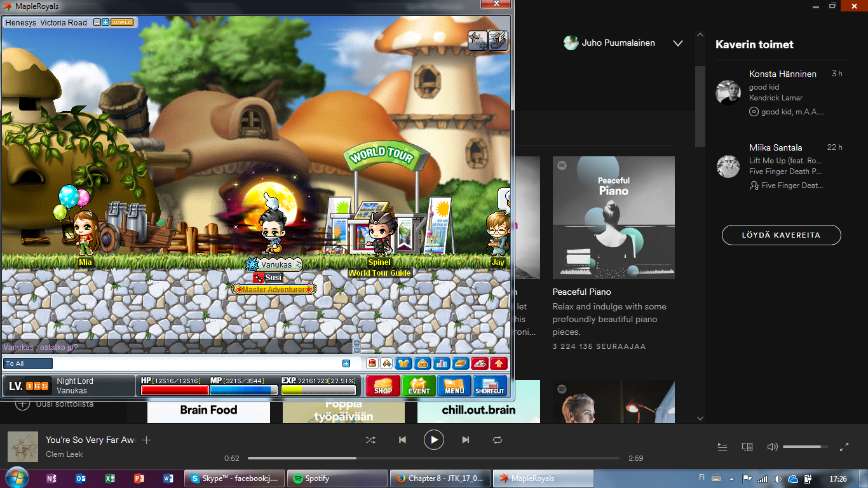868x488 pixels.
Task: Click the 'LÖYDÄ KAVEREITA' button
Action: click(782, 235)
